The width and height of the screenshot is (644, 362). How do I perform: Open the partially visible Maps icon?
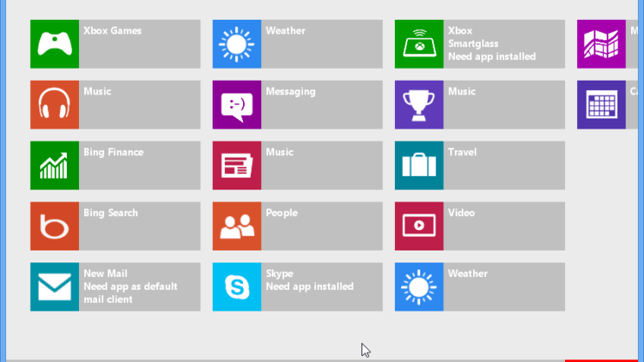[601, 44]
